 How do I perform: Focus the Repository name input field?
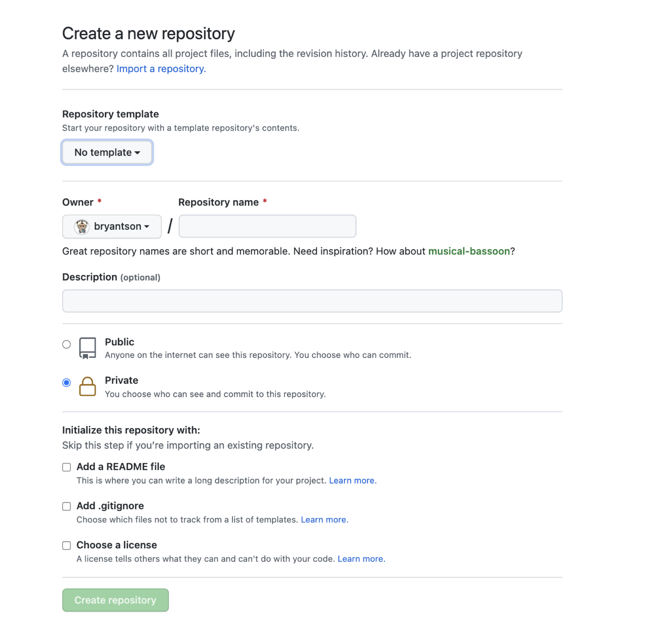pos(268,226)
